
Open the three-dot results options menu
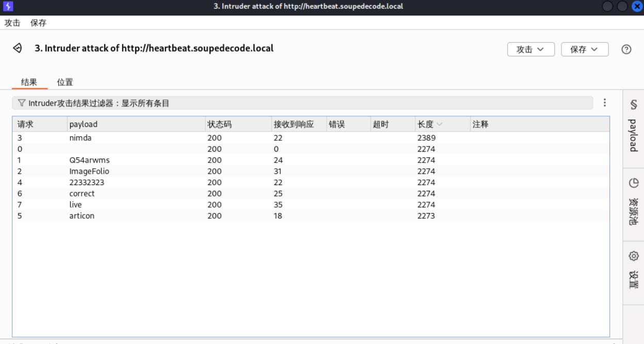point(605,103)
